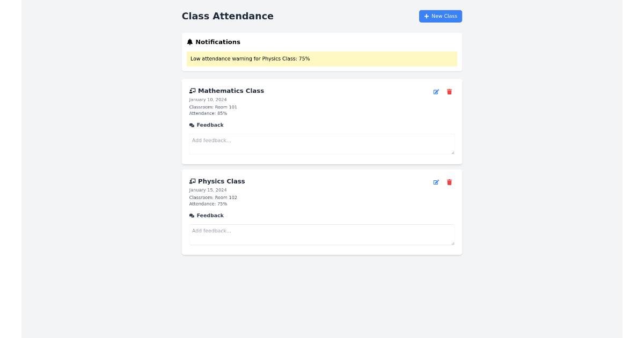
Task: Click the book icon next to Mathematics Class title
Action: [x=192, y=90]
